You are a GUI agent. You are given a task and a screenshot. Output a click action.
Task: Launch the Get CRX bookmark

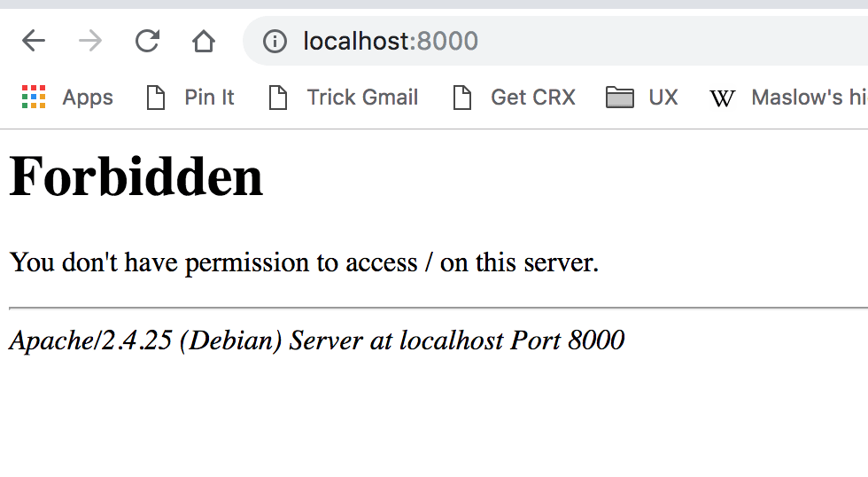point(533,98)
